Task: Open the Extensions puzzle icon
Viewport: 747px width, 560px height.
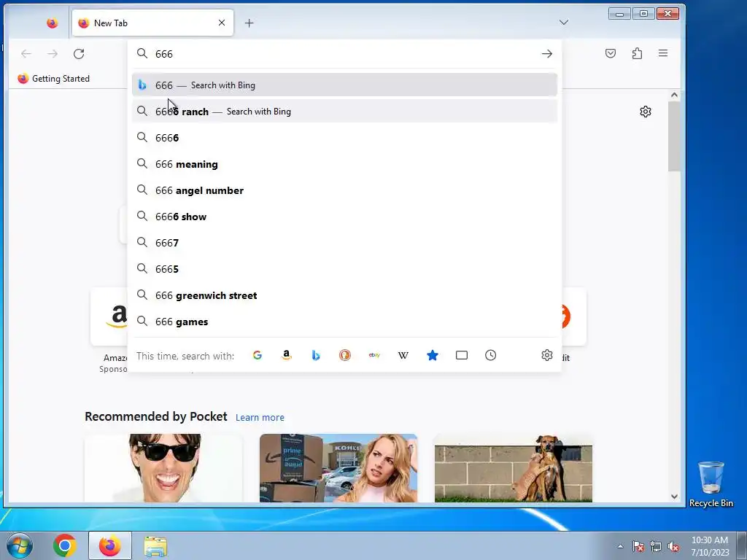Action: [637, 53]
